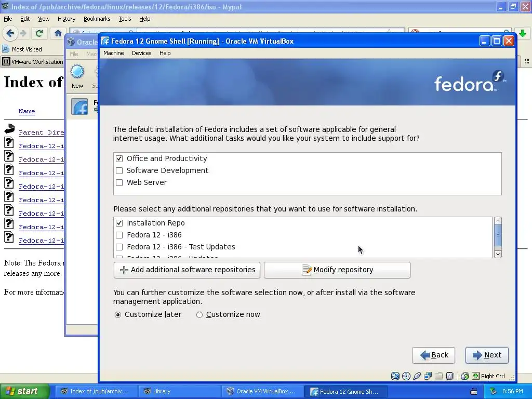Open the File menu in Mypal
Viewport: 532px width, 399px height.
(8, 19)
